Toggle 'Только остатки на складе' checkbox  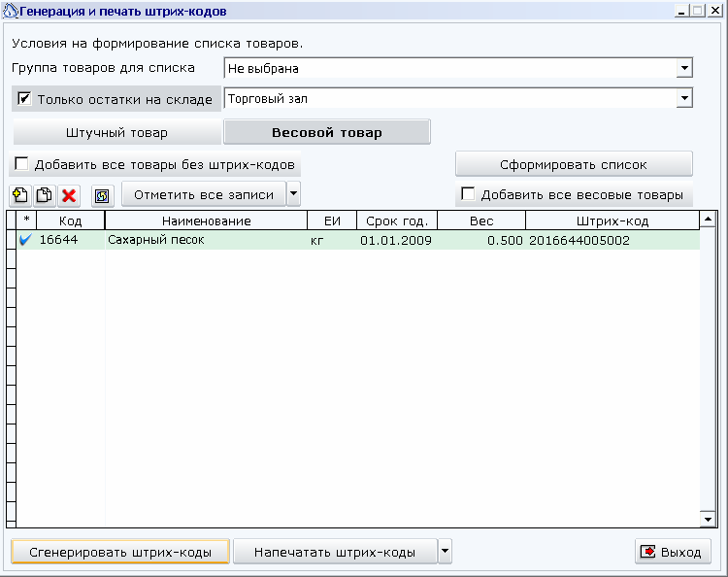(x=25, y=99)
